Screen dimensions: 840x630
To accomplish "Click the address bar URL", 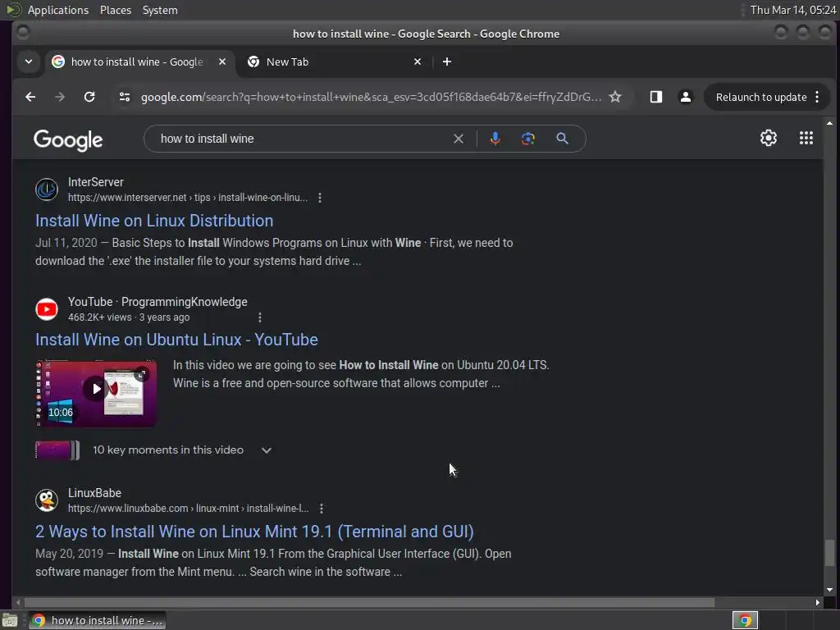I will coord(371,97).
